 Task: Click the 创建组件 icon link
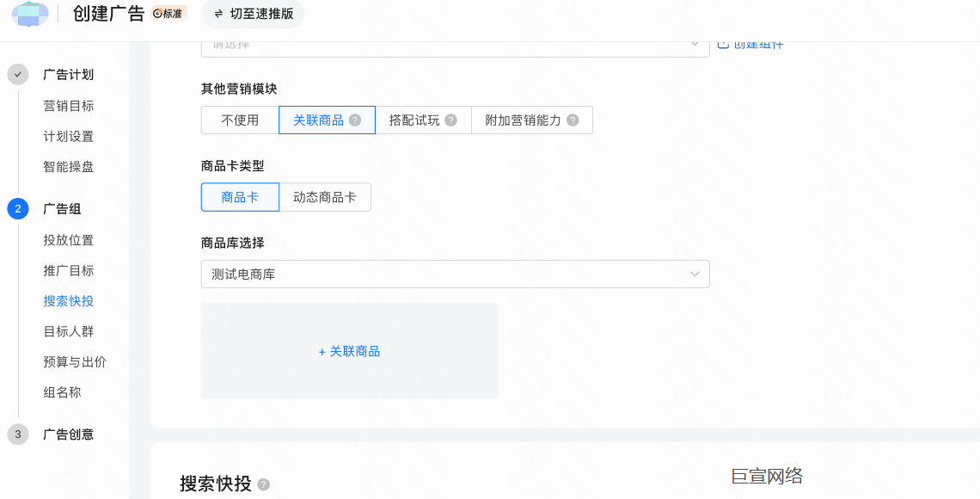(750, 45)
